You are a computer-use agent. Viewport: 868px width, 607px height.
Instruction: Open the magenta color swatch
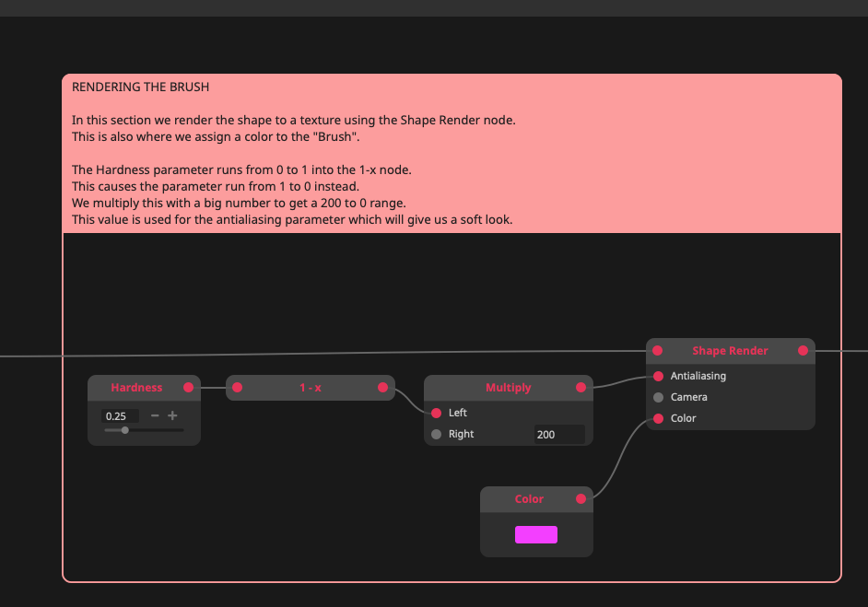click(536, 535)
